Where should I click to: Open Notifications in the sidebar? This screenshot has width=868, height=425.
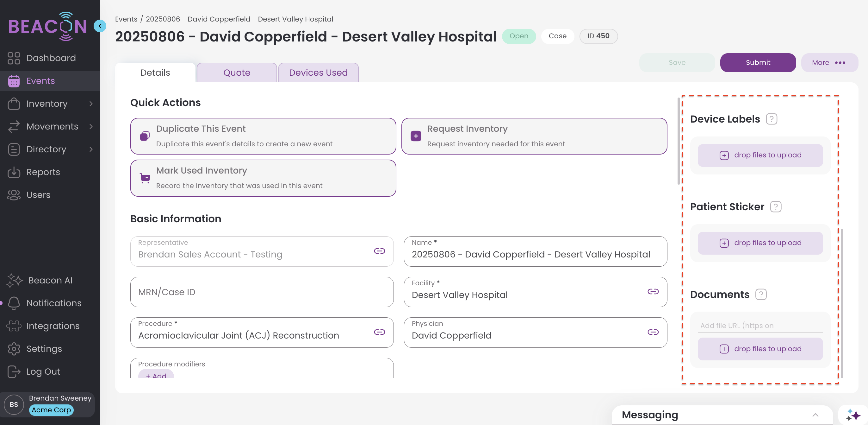tap(53, 303)
